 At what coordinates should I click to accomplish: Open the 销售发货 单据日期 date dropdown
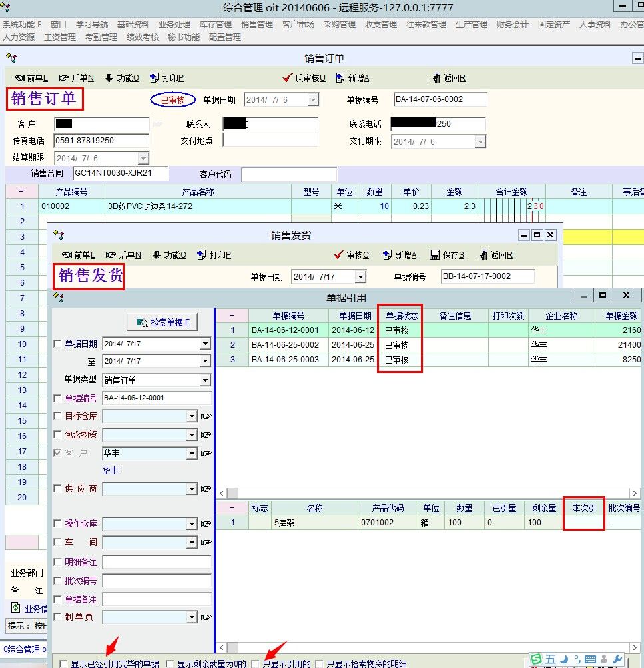[360, 277]
